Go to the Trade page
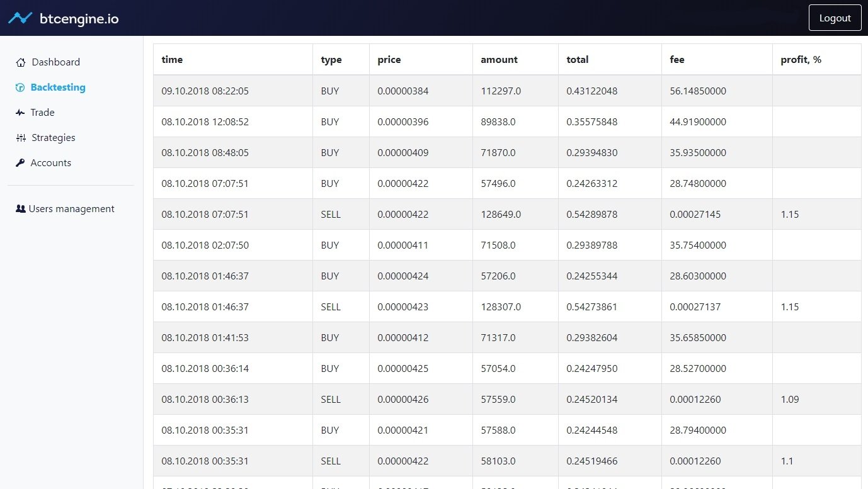The height and width of the screenshot is (489, 868). 42,113
